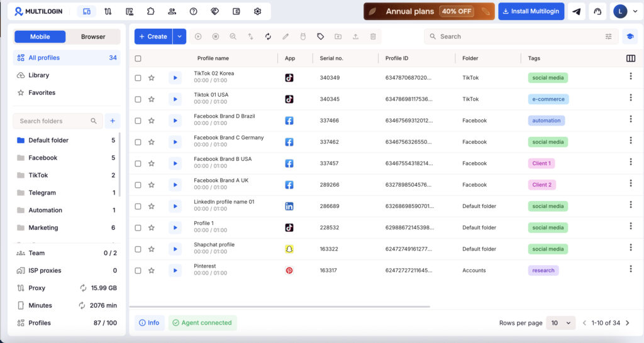The width and height of the screenshot is (644, 343).
Task: Click the e-commerce tag
Action: [548, 99]
